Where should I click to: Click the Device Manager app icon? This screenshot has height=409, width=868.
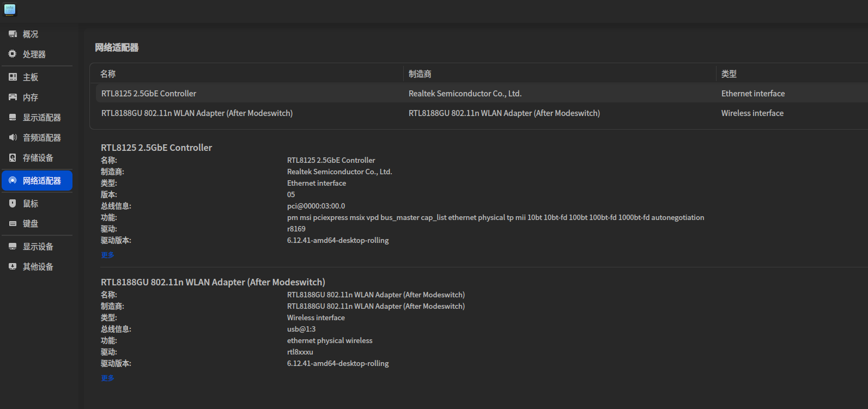10,10
